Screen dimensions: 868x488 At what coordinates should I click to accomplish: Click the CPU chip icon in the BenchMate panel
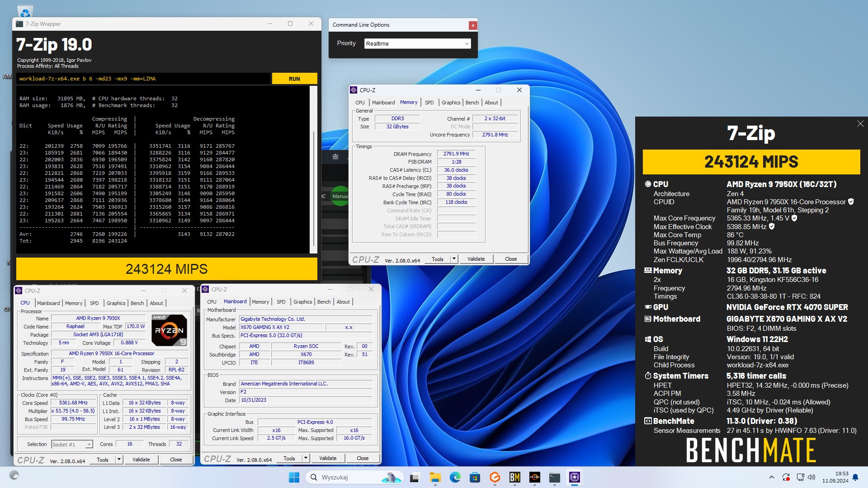click(648, 184)
